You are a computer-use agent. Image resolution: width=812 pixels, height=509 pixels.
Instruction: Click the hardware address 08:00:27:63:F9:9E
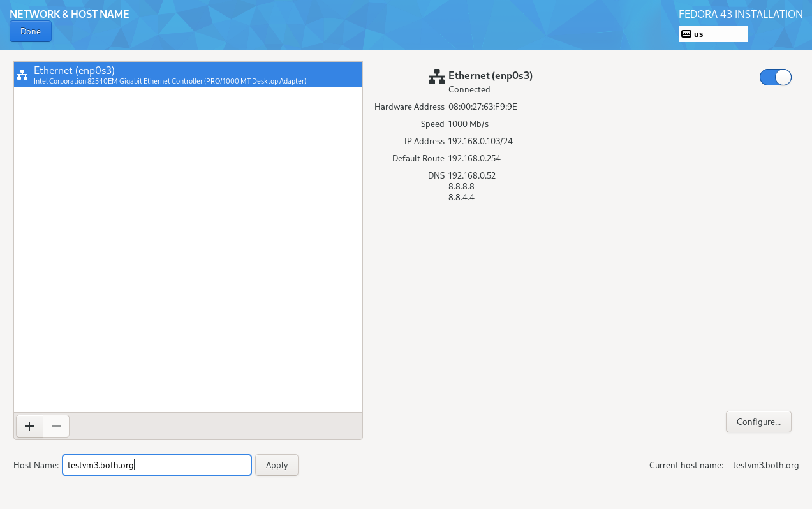[x=482, y=107]
